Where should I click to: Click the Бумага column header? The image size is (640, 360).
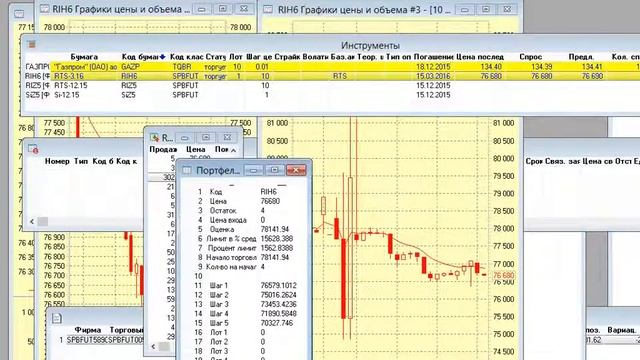[x=84, y=57]
